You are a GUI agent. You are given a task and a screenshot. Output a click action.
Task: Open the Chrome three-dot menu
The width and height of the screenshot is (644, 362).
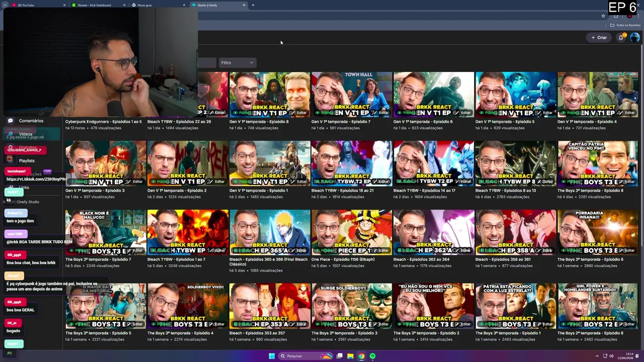point(639,16)
